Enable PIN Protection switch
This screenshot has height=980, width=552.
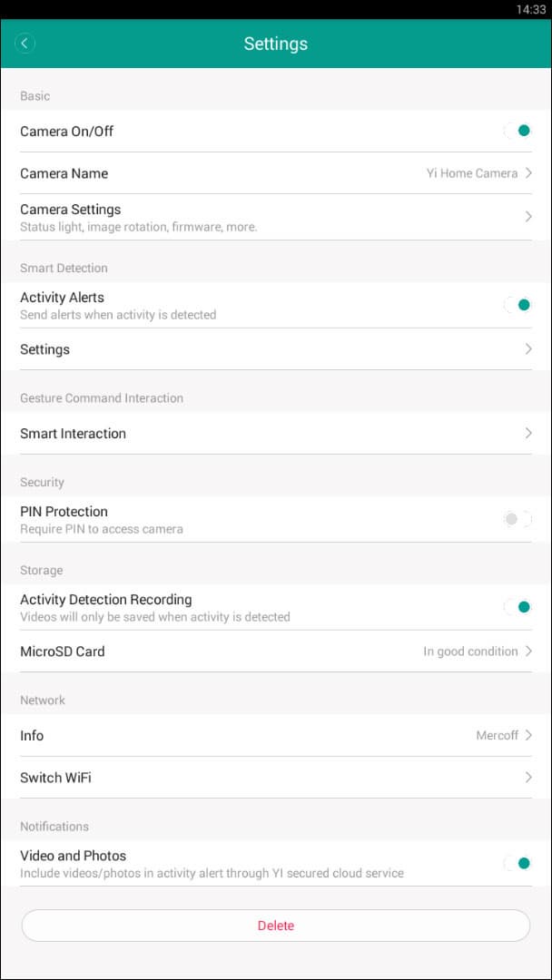(517, 519)
